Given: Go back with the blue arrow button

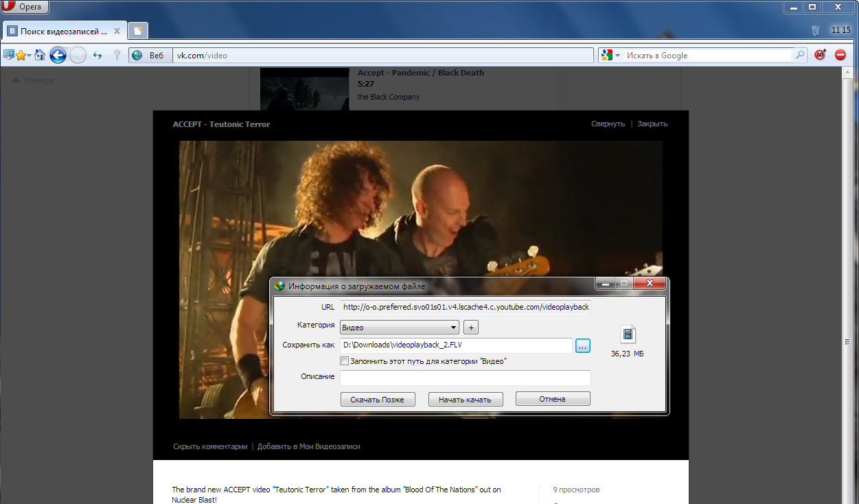Looking at the screenshot, I should pyautogui.click(x=58, y=56).
